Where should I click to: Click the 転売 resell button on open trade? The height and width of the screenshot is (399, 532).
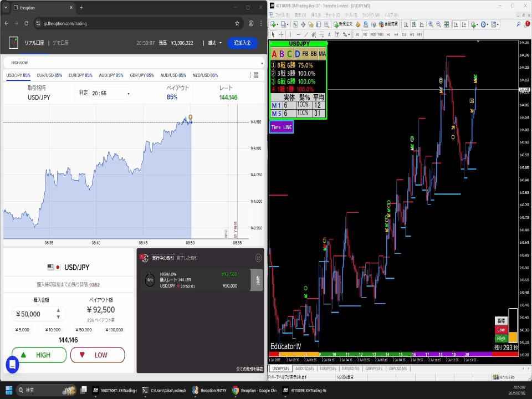point(257,280)
